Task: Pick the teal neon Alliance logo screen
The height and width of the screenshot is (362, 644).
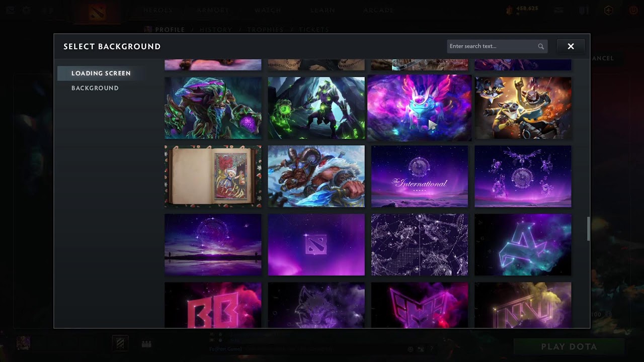Action: (x=523, y=245)
